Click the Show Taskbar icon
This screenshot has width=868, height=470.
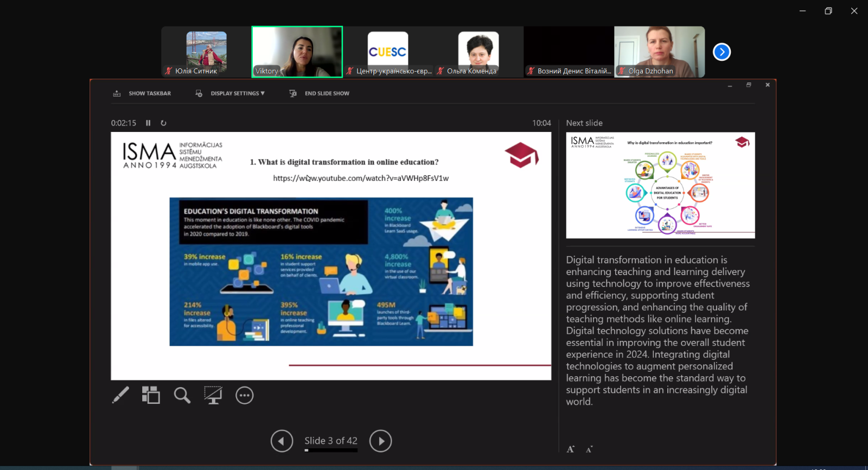117,93
